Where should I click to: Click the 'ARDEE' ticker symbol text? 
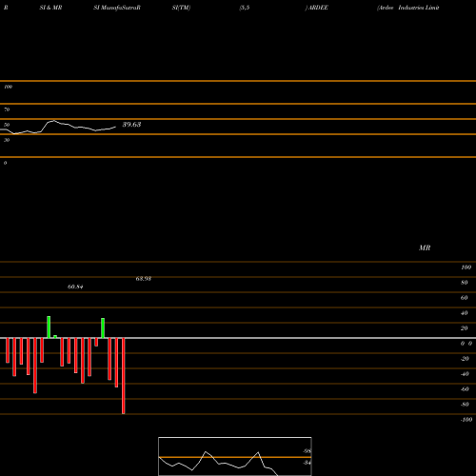coord(317,8)
